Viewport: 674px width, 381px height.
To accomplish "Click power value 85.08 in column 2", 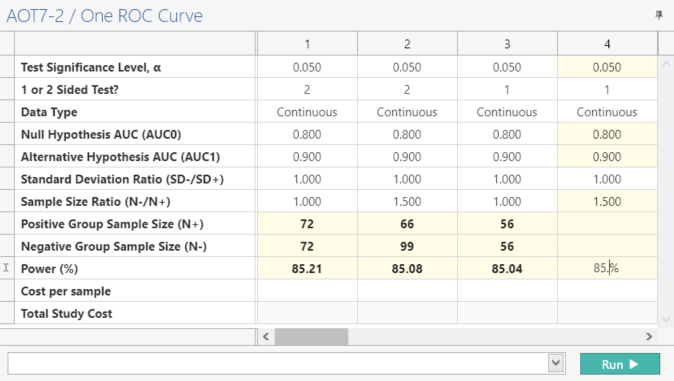I will [407, 269].
